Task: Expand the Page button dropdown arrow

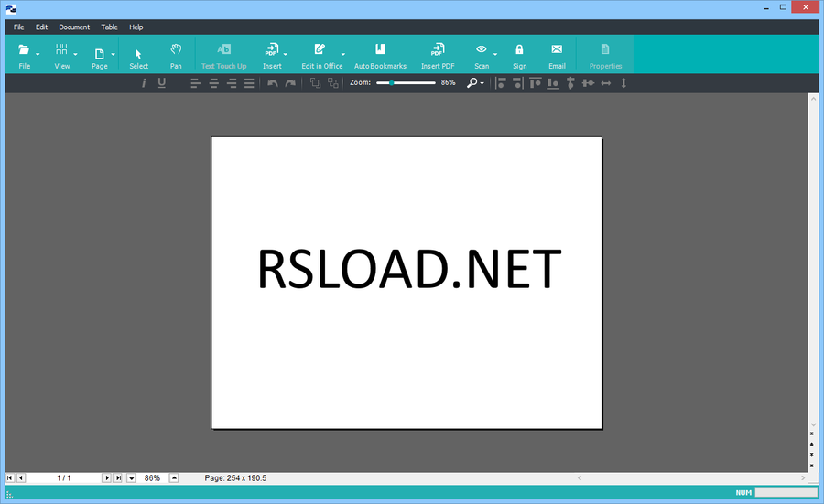Action: tap(113, 54)
